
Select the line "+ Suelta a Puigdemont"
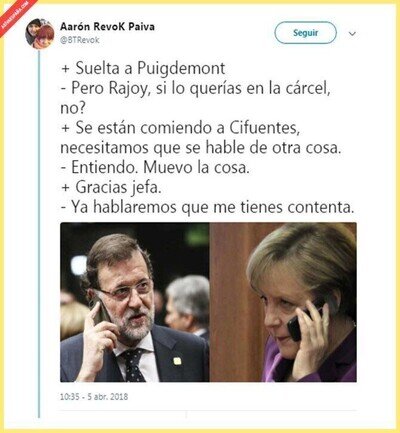click(x=143, y=69)
